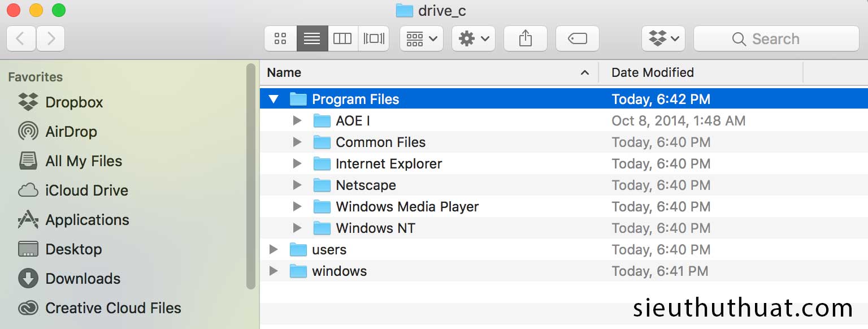Click the AOE I date Oct 8, 2014
The image size is (868, 329).
click(x=679, y=121)
